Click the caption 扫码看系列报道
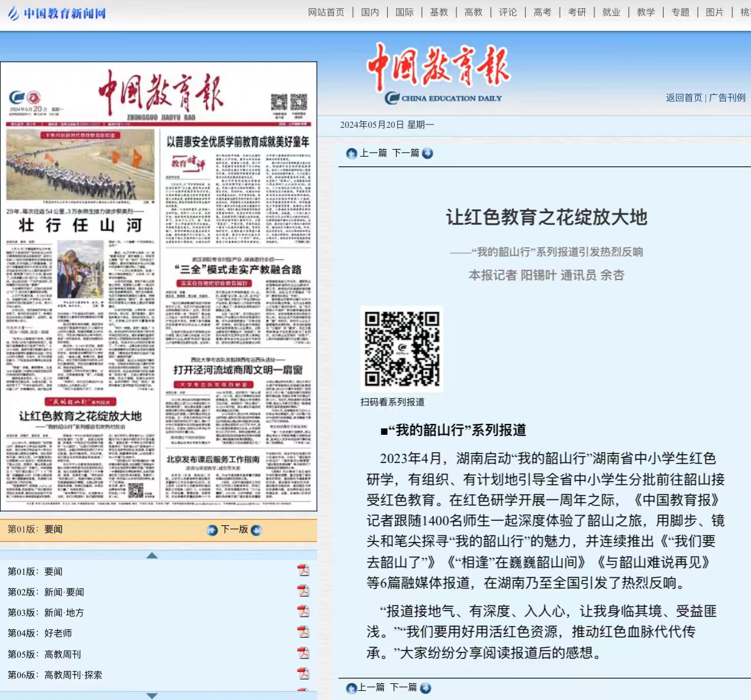Viewport: 751px width, 700px height. click(x=392, y=403)
